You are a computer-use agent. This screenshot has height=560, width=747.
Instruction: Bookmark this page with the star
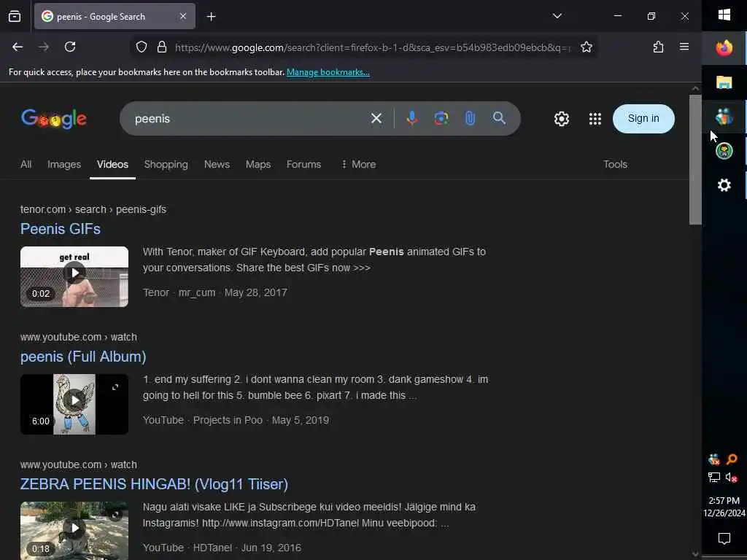tap(587, 47)
